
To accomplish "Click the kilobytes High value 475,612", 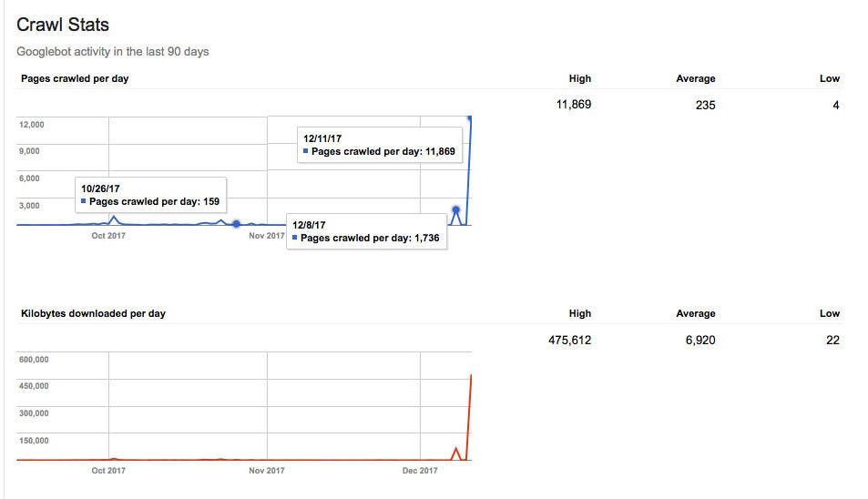I will pyautogui.click(x=570, y=341).
